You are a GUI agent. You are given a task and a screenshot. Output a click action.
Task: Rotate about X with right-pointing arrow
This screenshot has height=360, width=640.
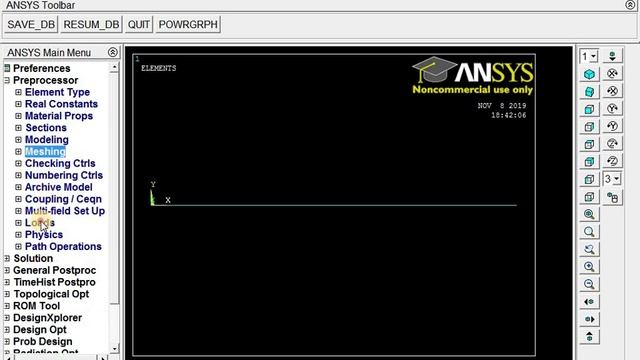pyautogui.click(x=612, y=73)
